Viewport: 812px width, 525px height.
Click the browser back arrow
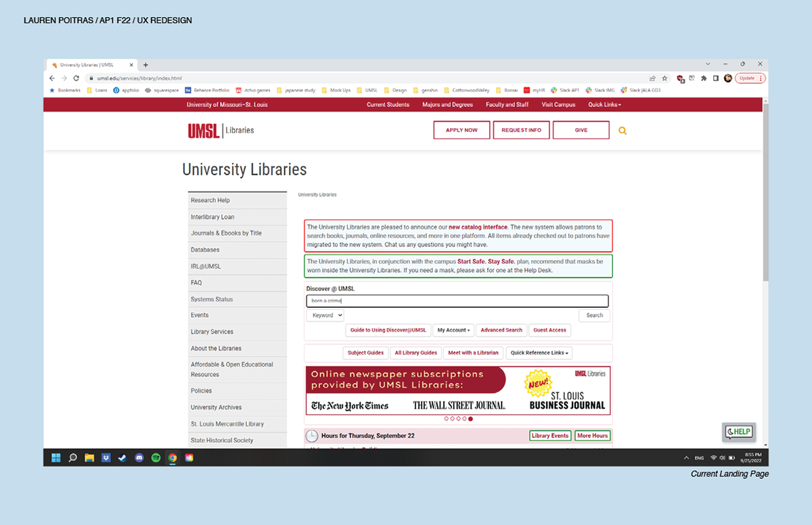pyautogui.click(x=52, y=78)
